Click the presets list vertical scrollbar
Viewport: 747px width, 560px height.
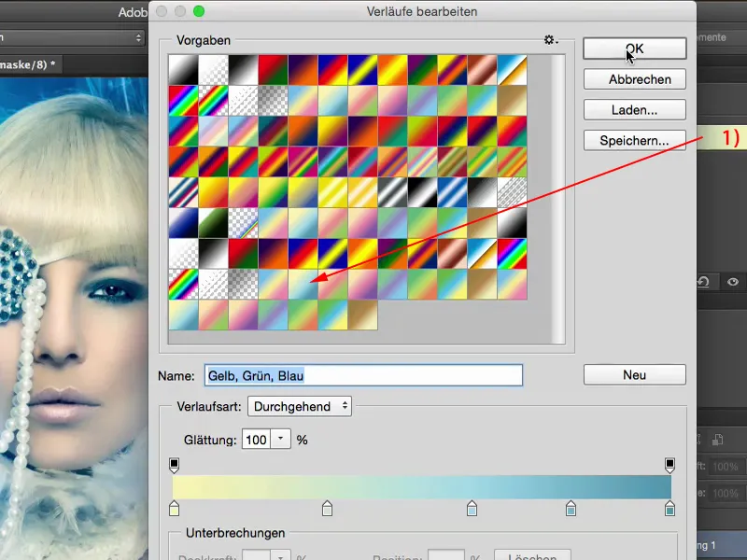click(x=557, y=199)
